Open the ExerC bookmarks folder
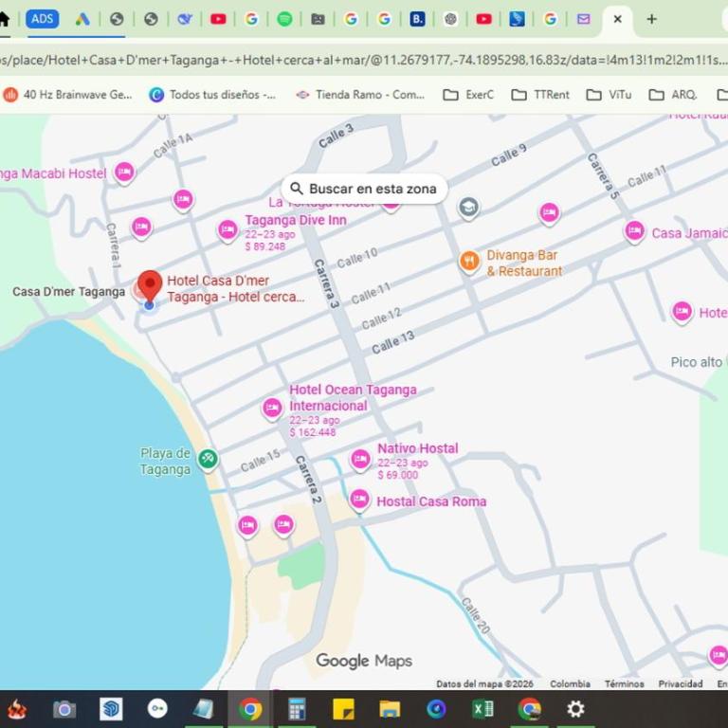 pyautogui.click(x=468, y=95)
